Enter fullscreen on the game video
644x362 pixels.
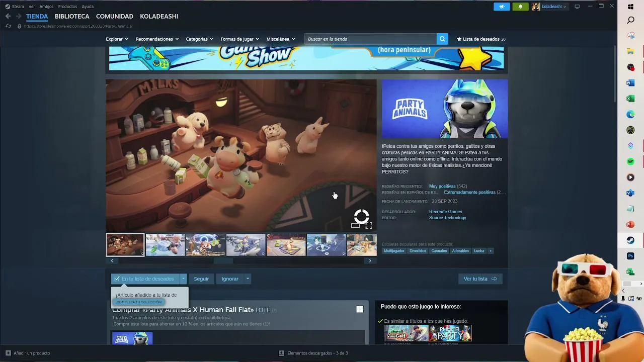[x=369, y=226]
